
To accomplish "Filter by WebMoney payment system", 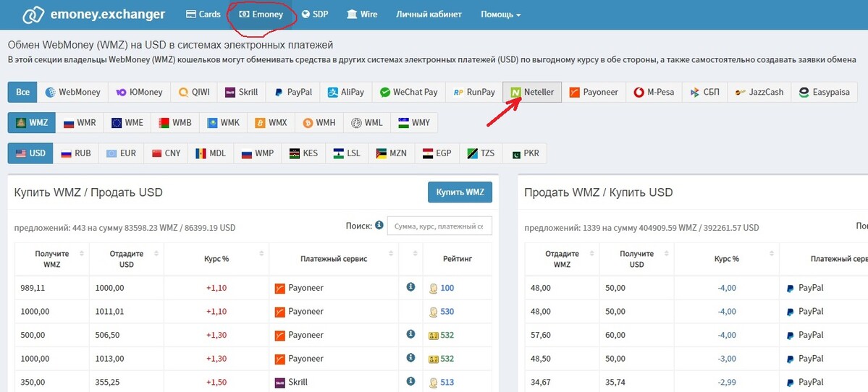I will click(x=73, y=93).
